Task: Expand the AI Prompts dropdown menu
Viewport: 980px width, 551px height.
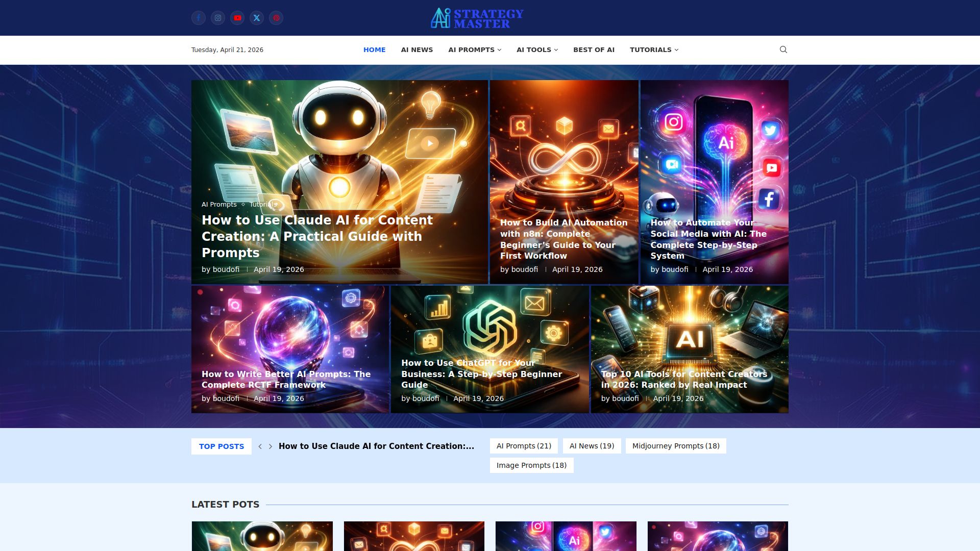Action: tap(475, 49)
